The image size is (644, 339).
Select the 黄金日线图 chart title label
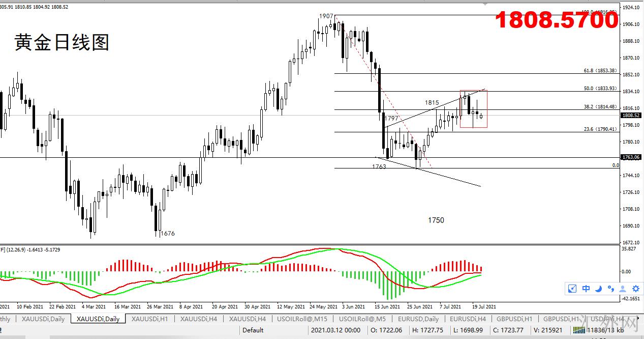click(x=62, y=43)
